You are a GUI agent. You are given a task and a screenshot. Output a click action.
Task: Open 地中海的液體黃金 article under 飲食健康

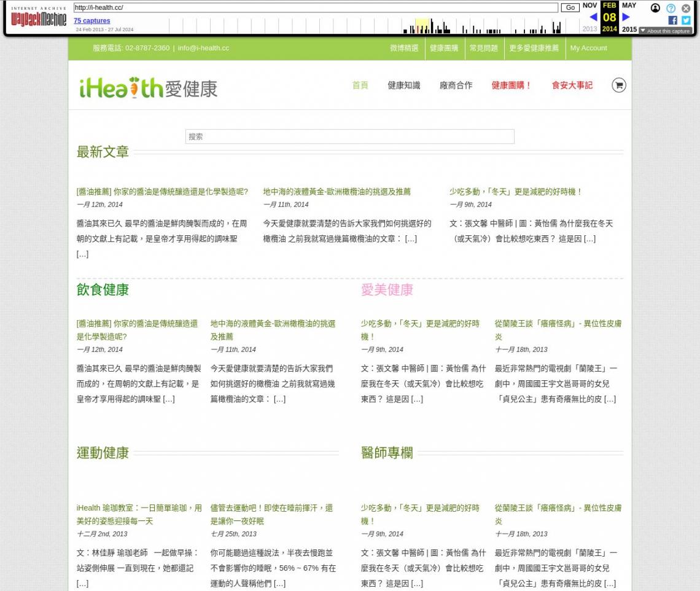[x=273, y=330]
